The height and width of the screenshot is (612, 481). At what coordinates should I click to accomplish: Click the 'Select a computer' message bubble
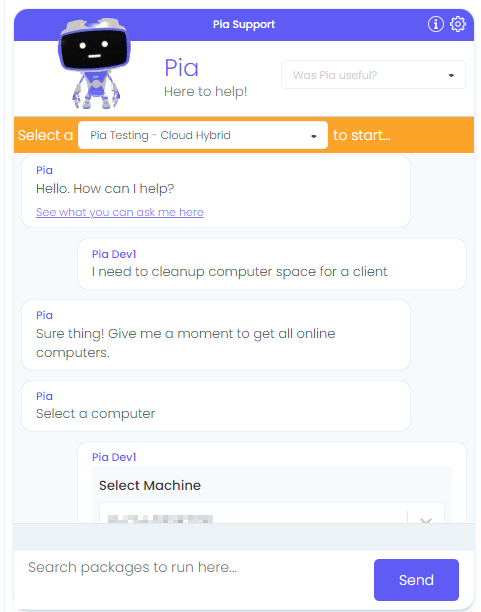tap(216, 406)
